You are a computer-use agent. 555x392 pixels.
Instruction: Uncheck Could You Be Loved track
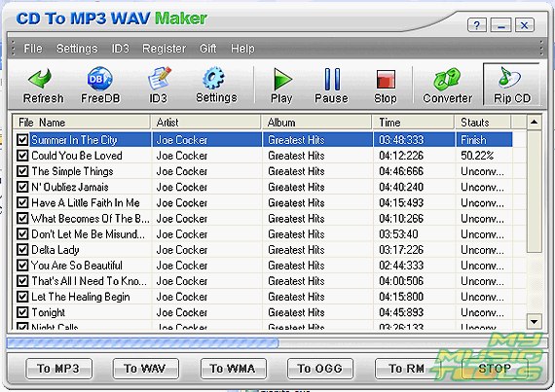point(22,156)
